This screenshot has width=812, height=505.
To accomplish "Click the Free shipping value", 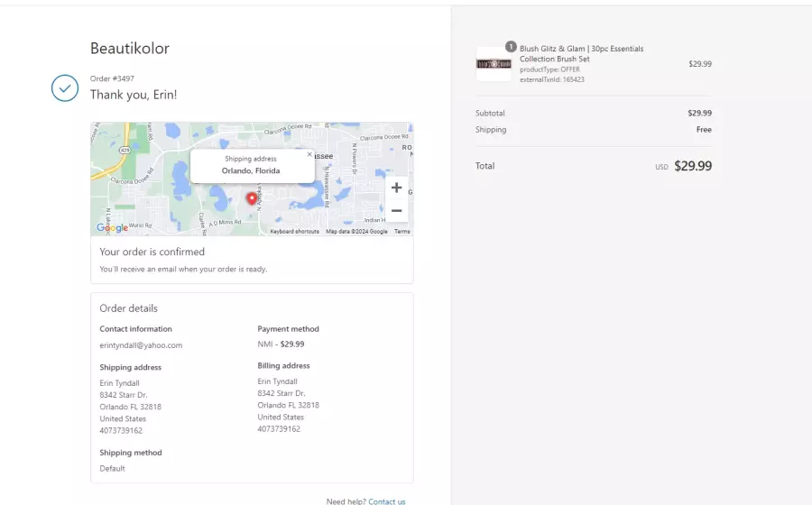I will [704, 130].
